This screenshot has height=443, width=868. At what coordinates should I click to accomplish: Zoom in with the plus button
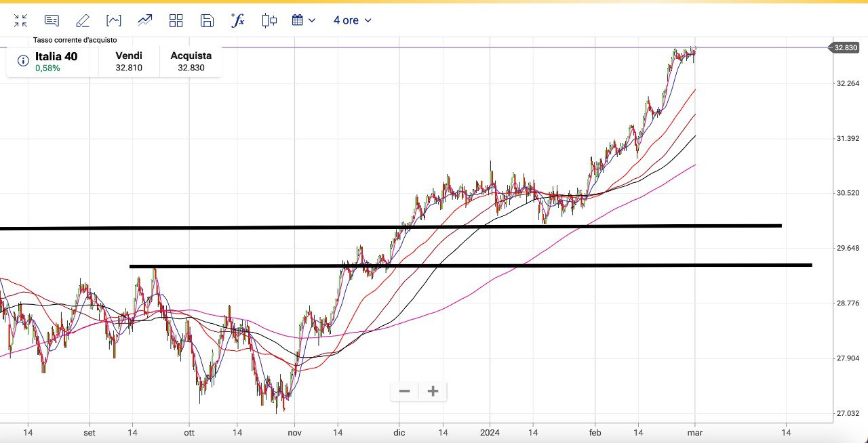tap(433, 392)
